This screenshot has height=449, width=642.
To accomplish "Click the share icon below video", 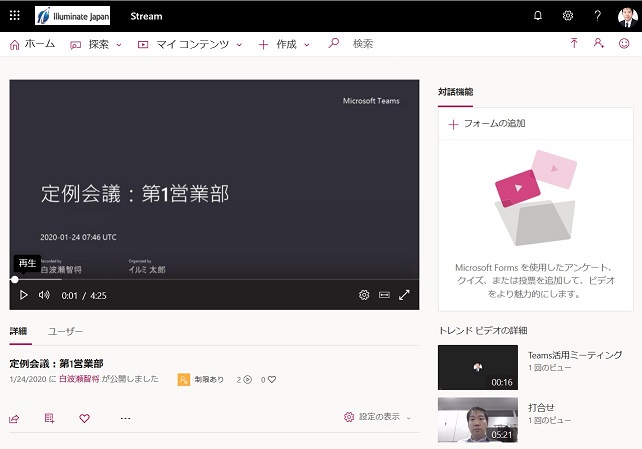I will tap(14, 418).
